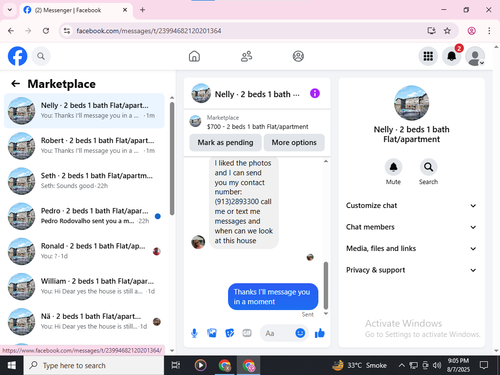Choose a GIF icon in the composer
Screen dimensions: 500x375
coord(247,333)
